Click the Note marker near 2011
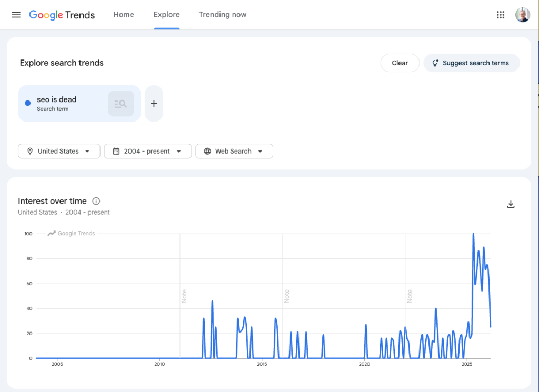This screenshot has width=539, height=392. point(184,296)
